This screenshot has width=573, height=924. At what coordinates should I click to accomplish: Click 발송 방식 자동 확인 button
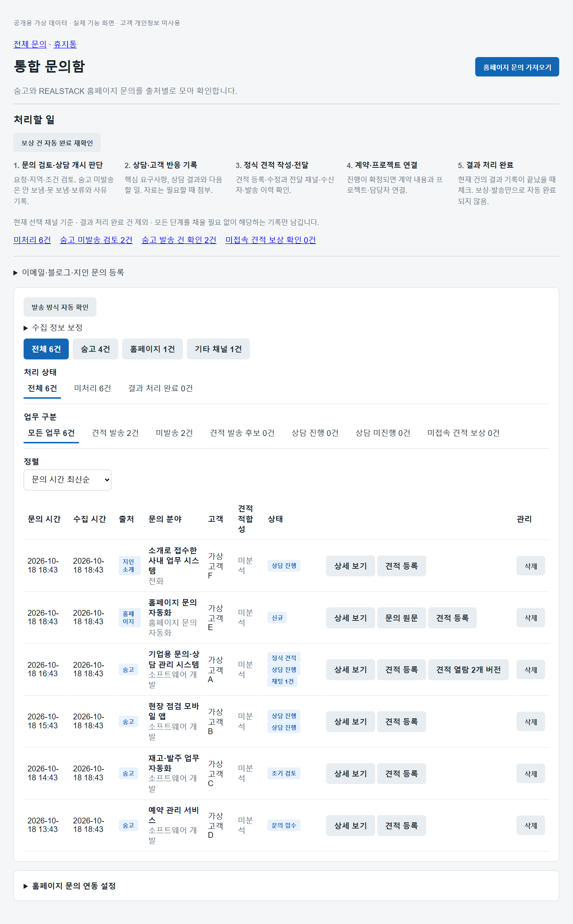60,307
